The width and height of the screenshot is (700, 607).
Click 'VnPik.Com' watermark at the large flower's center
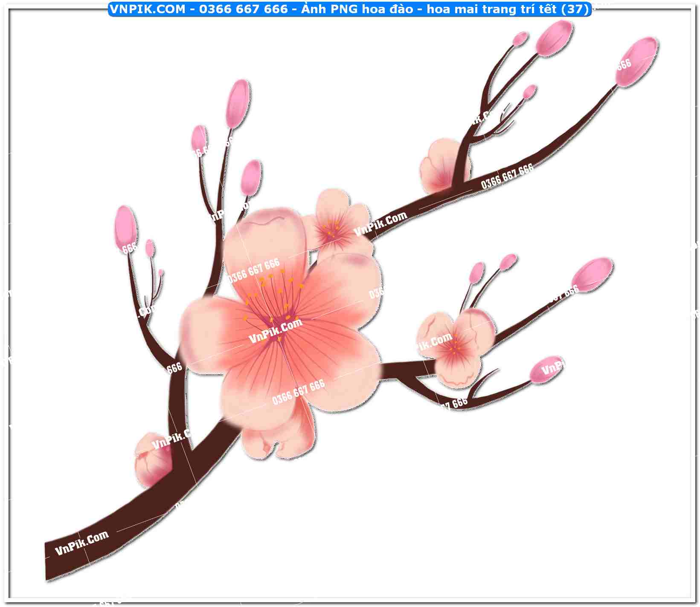point(276,331)
